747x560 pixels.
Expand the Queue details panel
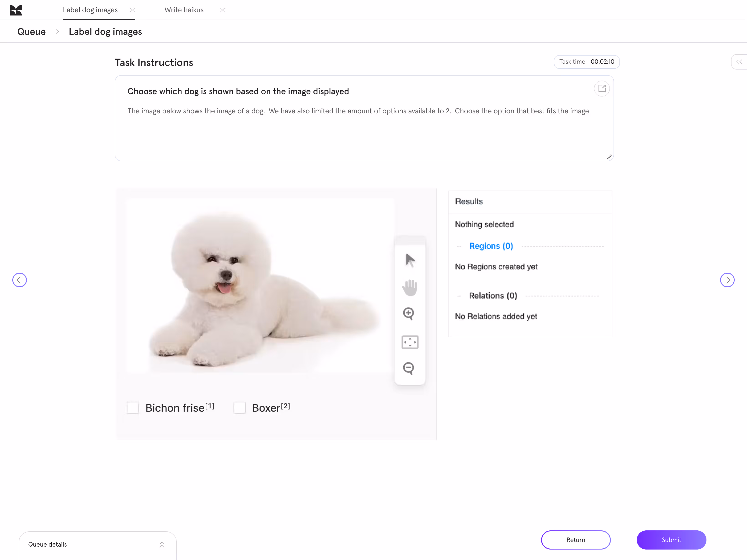[x=162, y=545]
